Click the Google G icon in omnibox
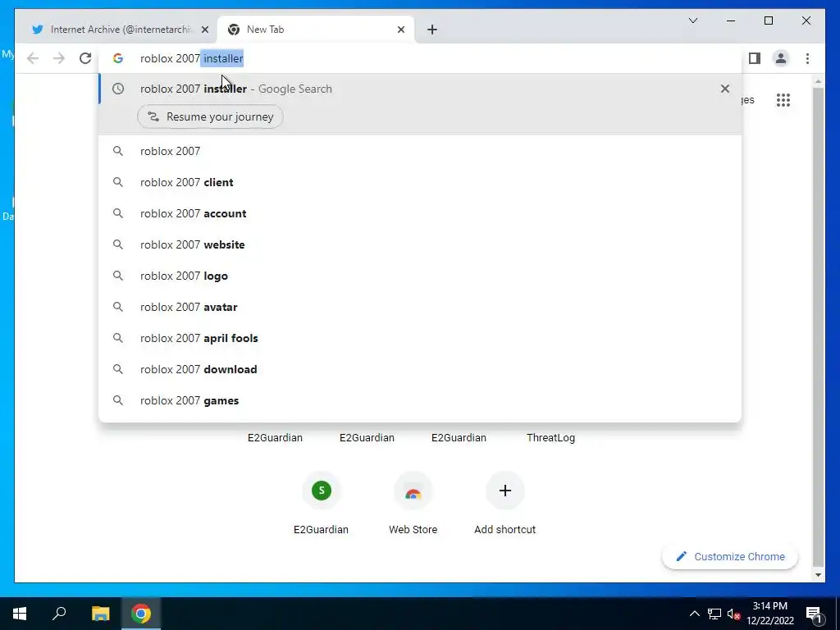Image resolution: width=840 pixels, height=630 pixels. (x=118, y=58)
